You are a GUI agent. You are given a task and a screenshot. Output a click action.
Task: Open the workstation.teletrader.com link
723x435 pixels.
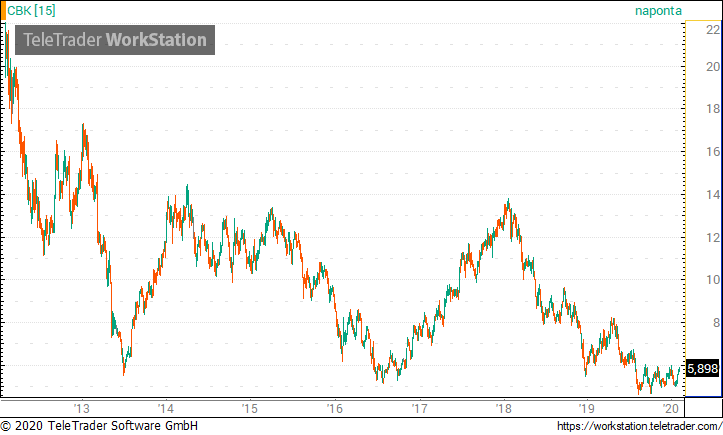640,426
